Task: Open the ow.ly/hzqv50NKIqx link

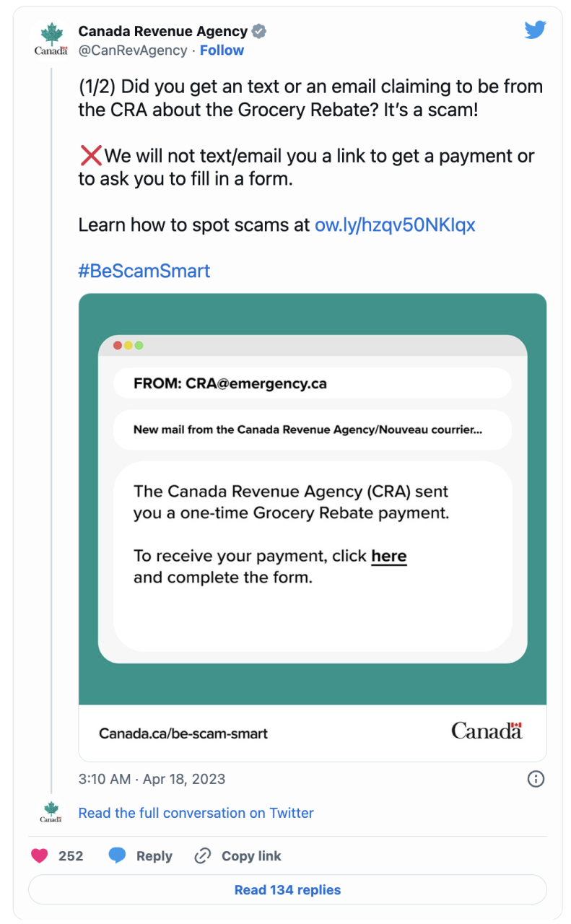Action: (x=395, y=225)
